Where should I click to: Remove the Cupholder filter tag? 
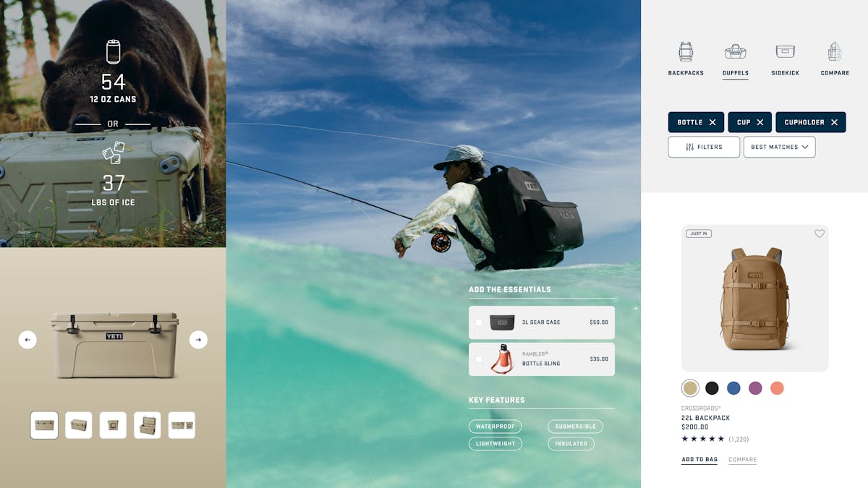[x=834, y=122]
